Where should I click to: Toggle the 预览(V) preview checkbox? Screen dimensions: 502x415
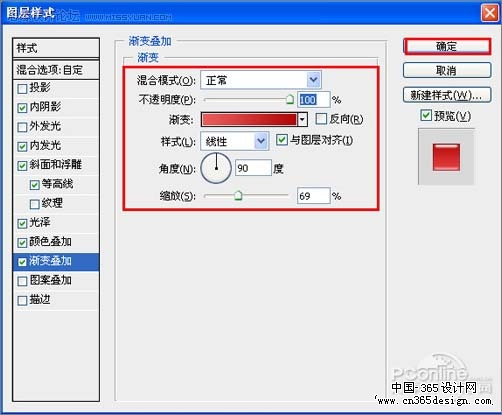pos(426,116)
